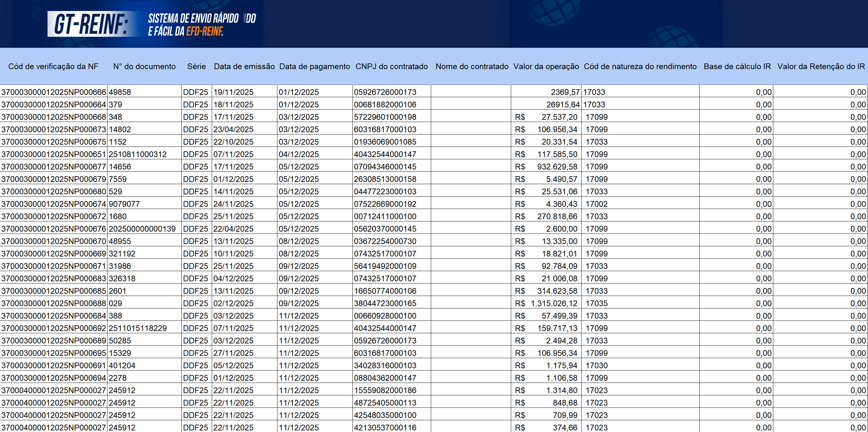
Task: Select the 'Série' column header
Action: point(196,66)
